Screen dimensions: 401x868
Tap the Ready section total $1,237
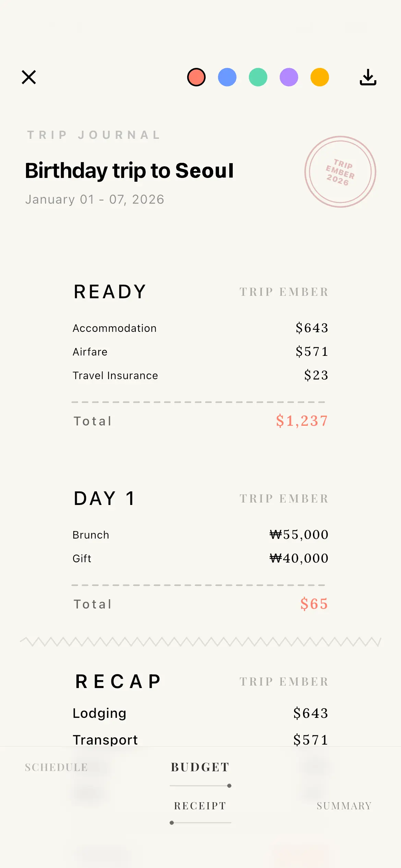(302, 421)
